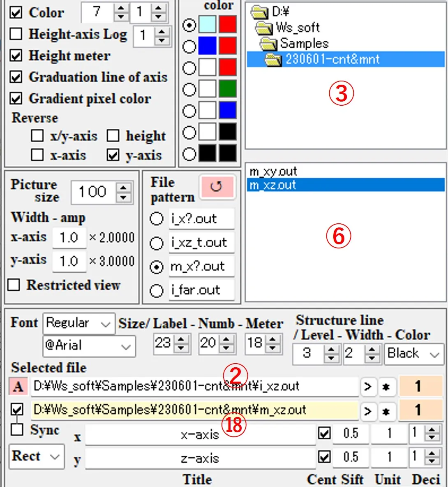Decrease Picture size with down arrow
This screenshot has width=448, height=487.
(x=123, y=197)
